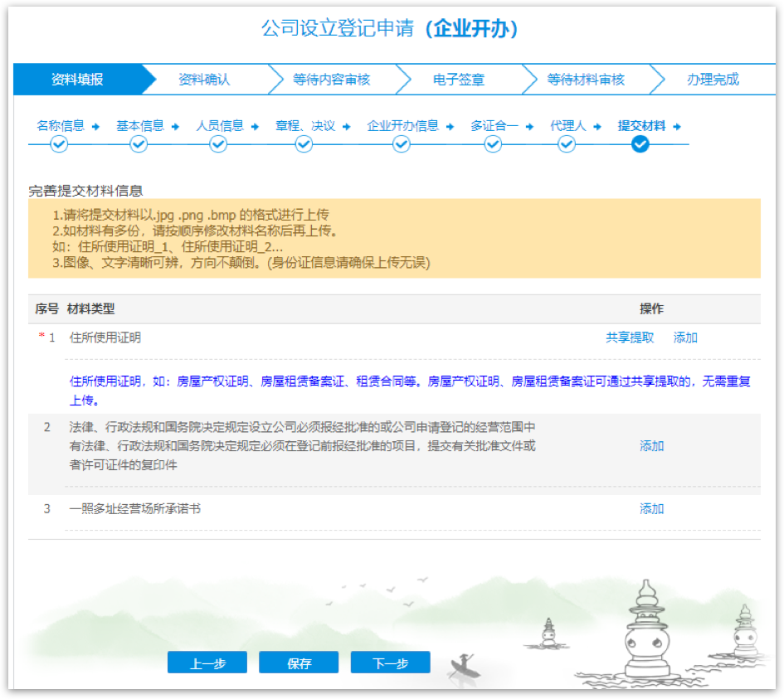The height and width of the screenshot is (699, 784).
Task: Go to the 企业开办信息 sub-step
Action: tap(403, 126)
